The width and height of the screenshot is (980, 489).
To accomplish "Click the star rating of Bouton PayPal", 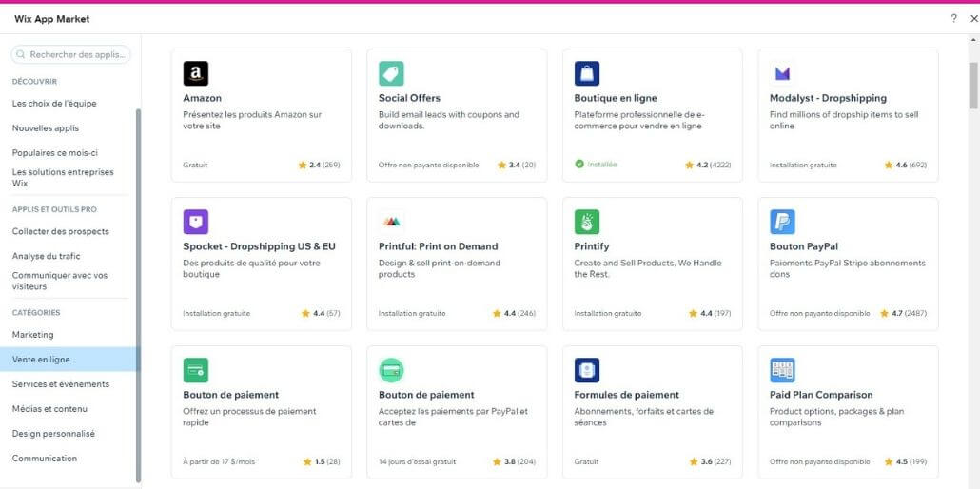I will point(903,313).
